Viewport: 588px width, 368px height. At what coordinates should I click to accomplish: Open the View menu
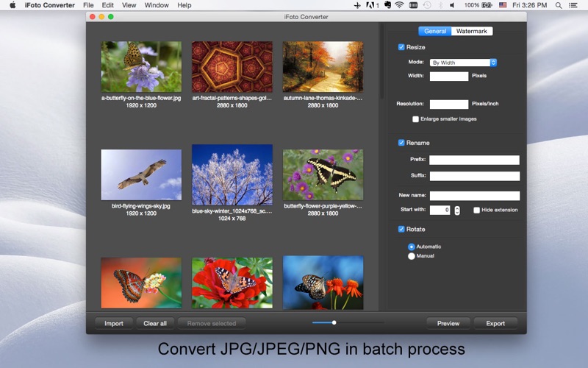click(x=129, y=5)
